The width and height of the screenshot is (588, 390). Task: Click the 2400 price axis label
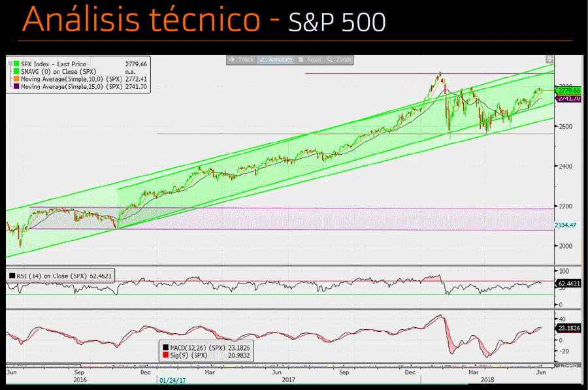coord(566,166)
